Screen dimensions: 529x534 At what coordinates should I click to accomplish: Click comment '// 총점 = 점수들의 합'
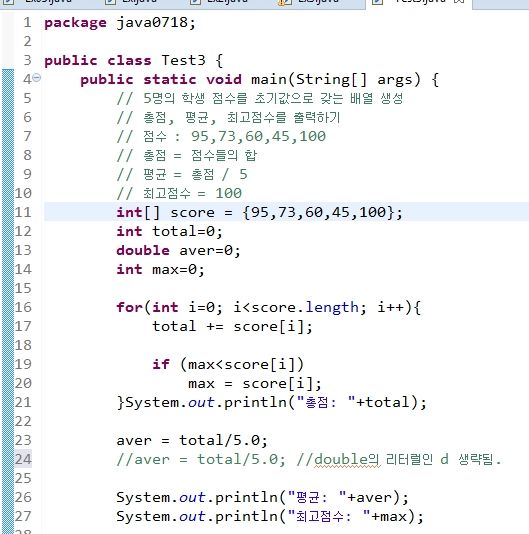187,156
